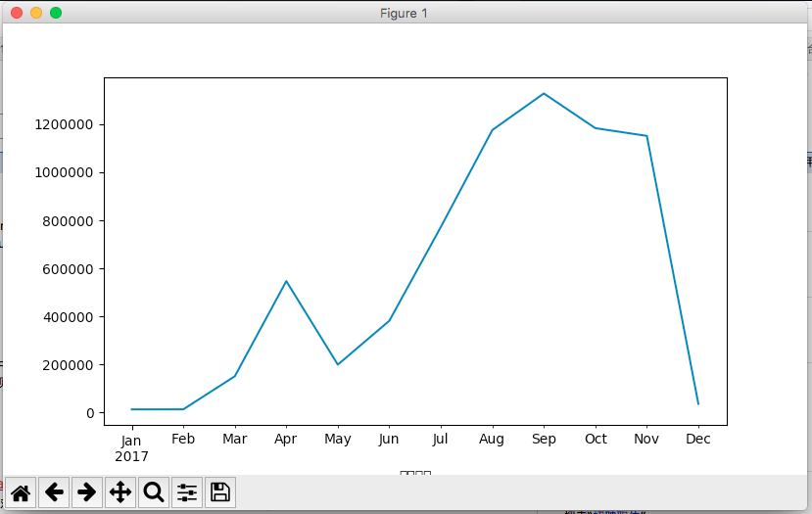Image resolution: width=812 pixels, height=514 pixels.
Task: Click the Sep x-axis label
Action: tap(544, 440)
